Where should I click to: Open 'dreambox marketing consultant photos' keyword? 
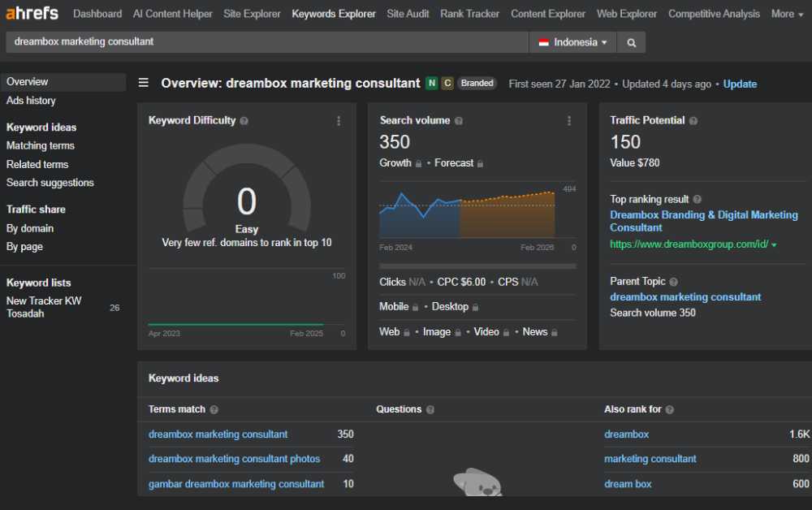pyautogui.click(x=234, y=459)
